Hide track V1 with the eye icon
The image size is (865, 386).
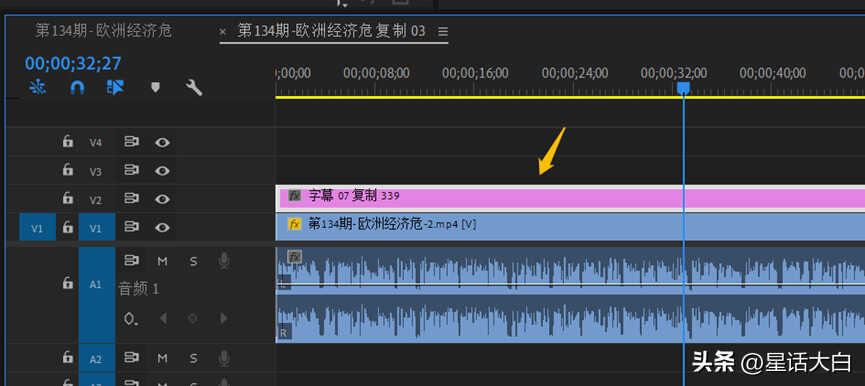click(162, 227)
